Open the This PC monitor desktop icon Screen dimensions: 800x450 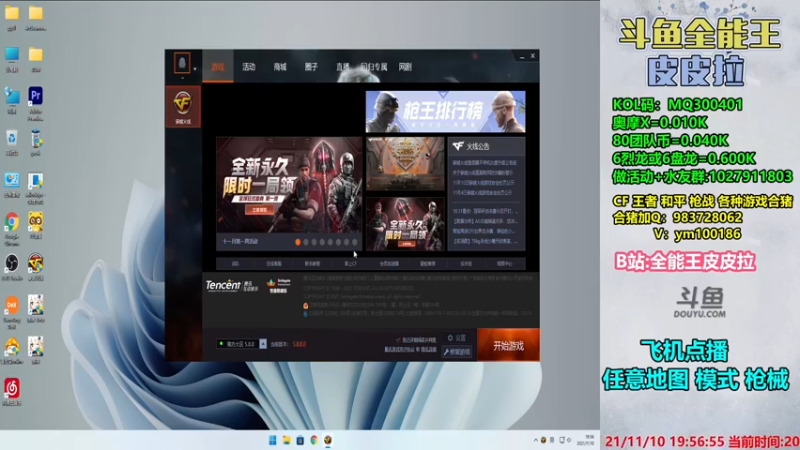[12, 54]
